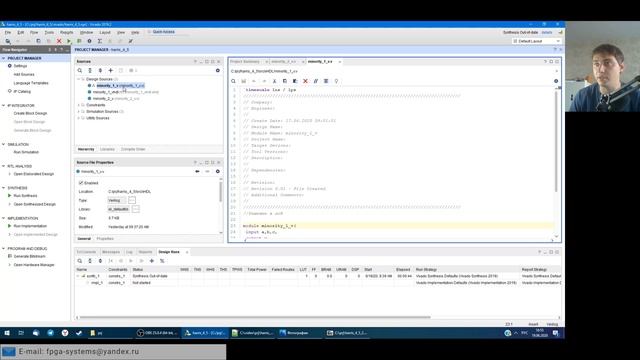
Task: Toggle the Enabled checkbox in Source File Properties
Action: coord(81,183)
